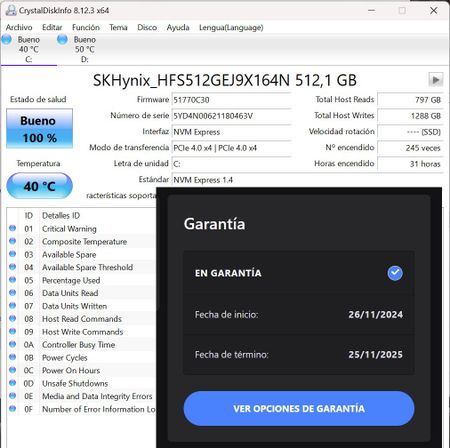Open the Función menu
Screen dimensions: 450x448
click(86, 27)
